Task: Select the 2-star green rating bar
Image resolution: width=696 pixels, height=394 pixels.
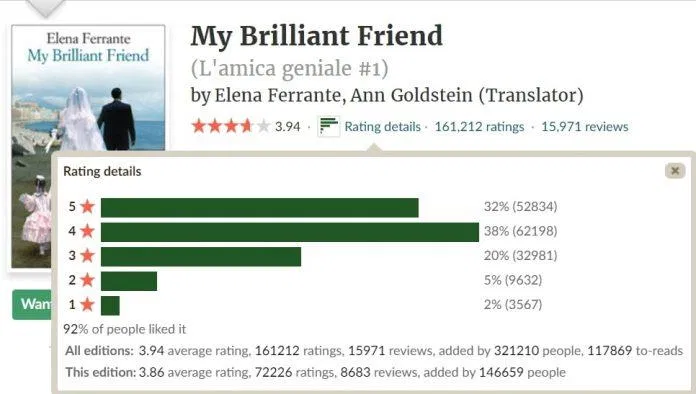Action: tap(129, 281)
